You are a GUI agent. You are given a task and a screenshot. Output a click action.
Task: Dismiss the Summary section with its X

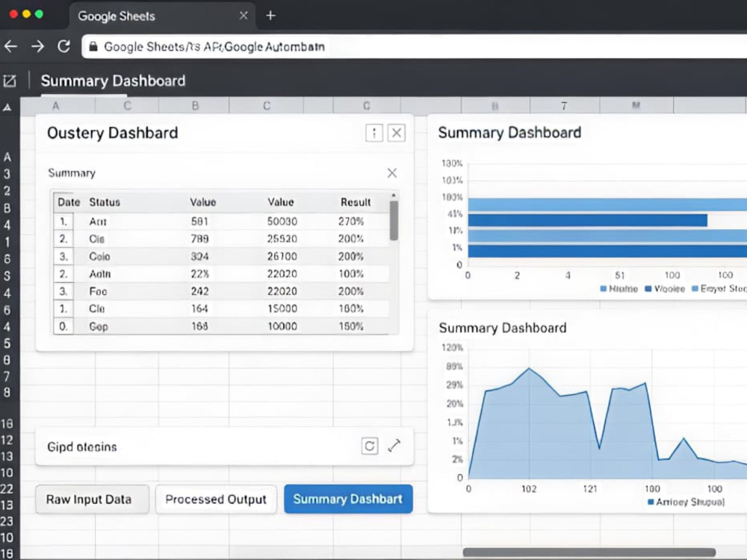392,173
